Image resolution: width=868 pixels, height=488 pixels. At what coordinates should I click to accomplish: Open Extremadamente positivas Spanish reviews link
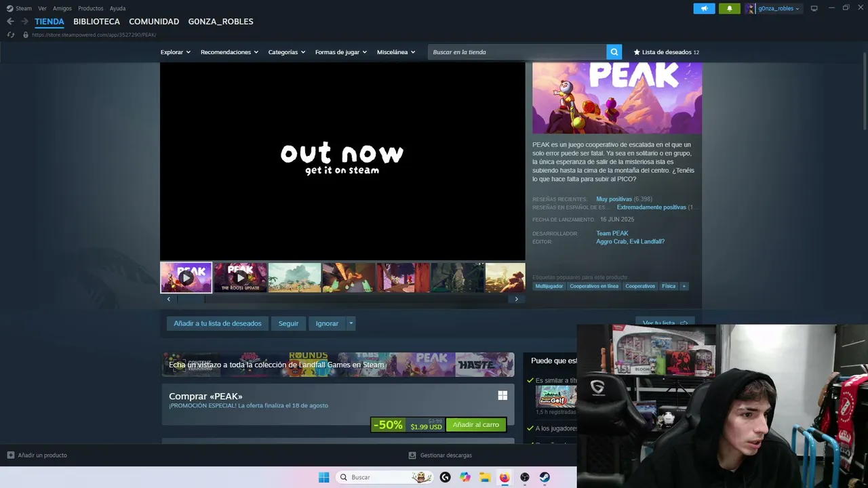click(651, 207)
